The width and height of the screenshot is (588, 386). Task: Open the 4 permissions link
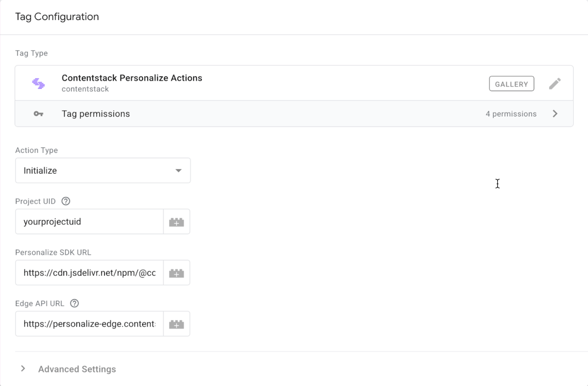pos(511,114)
